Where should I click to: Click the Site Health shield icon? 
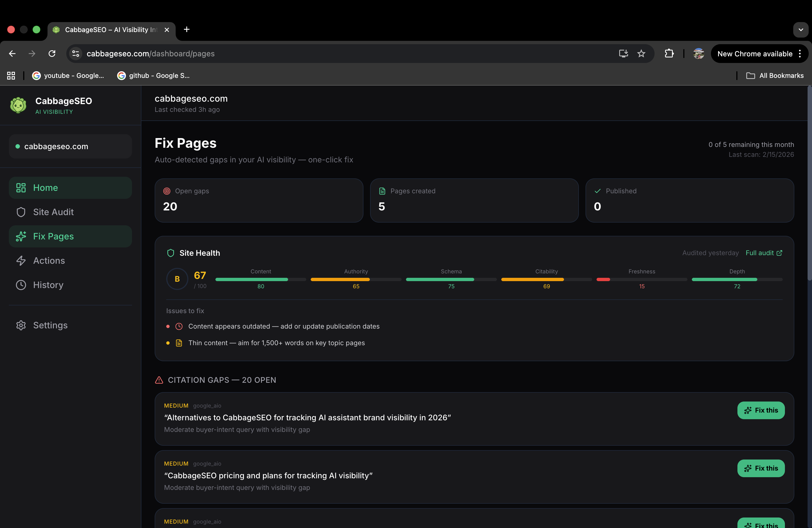[171, 253]
